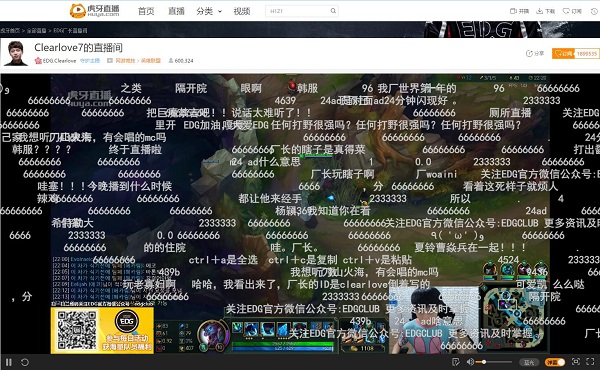Click the 下载 download icon

point(546,11)
